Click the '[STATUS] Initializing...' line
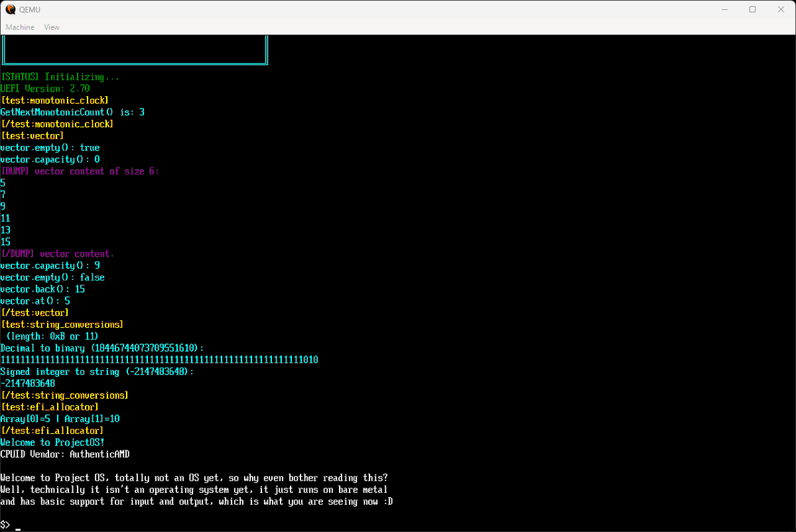The width and height of the screenshot is (796, 532). click(60, 77)
